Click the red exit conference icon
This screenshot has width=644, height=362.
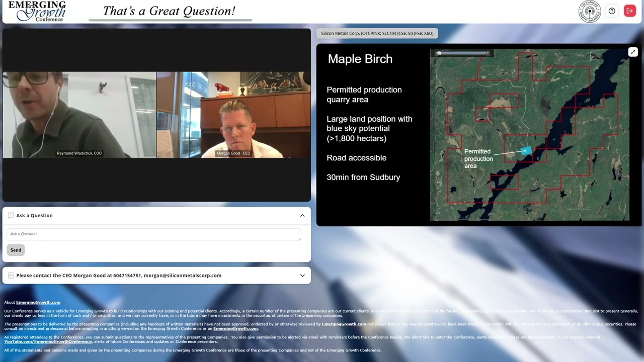(629, 11)
